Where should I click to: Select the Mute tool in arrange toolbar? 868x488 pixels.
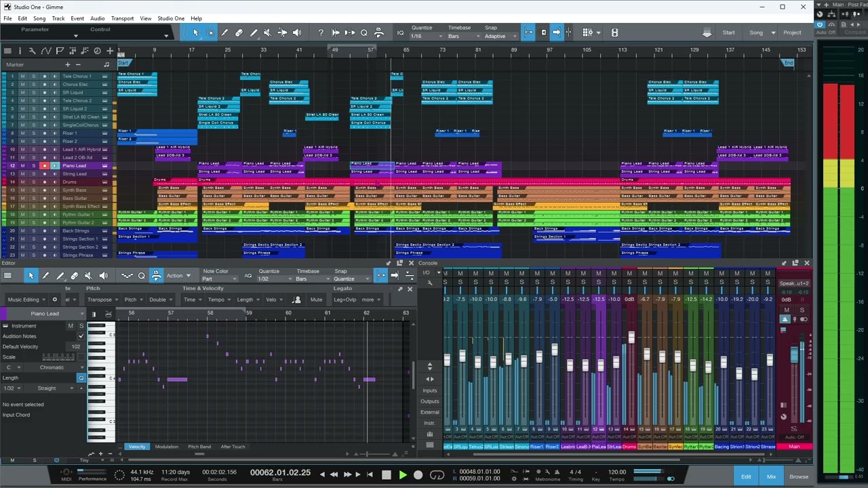[x=268, y=33]
